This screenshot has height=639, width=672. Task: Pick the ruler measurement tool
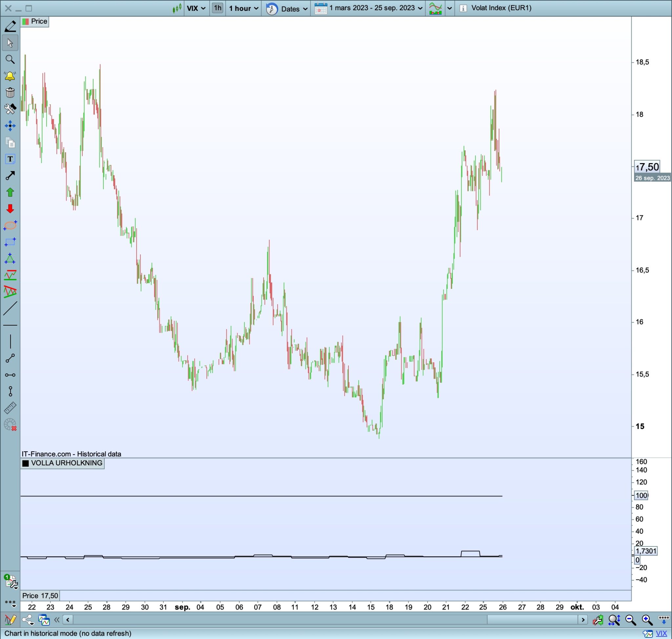10,408
